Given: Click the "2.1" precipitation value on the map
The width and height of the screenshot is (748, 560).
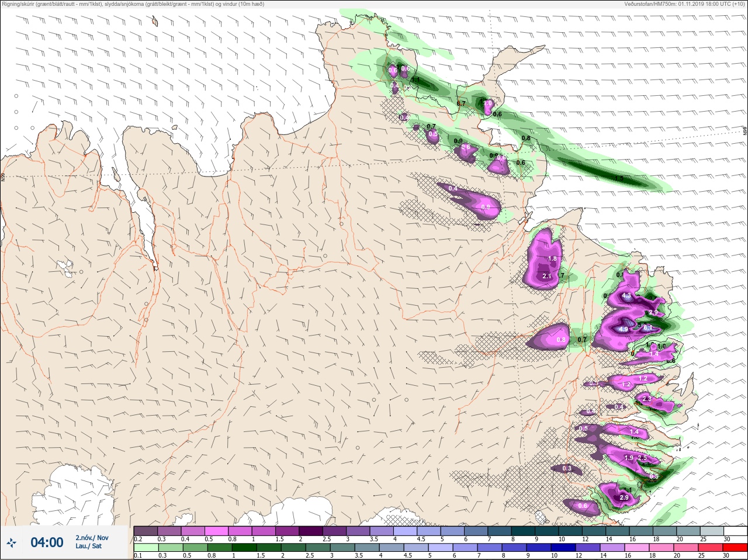Looking at the screenshot, I should click(547, 276).
